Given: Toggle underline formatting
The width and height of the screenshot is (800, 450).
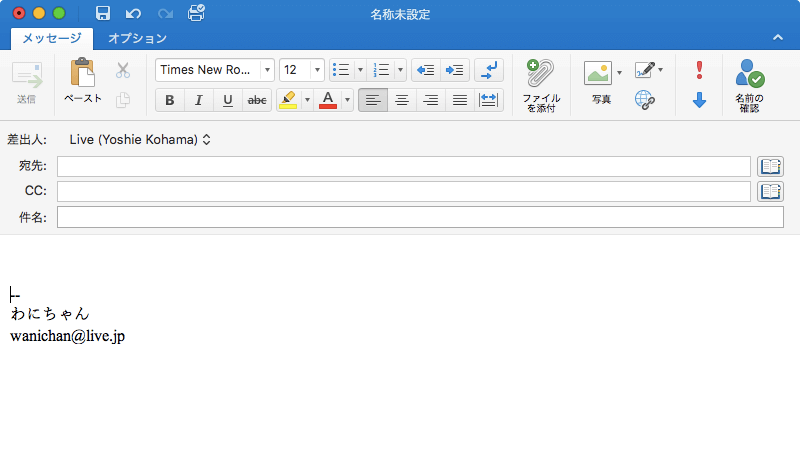Looking at the screenshot, I should point(228,100).
